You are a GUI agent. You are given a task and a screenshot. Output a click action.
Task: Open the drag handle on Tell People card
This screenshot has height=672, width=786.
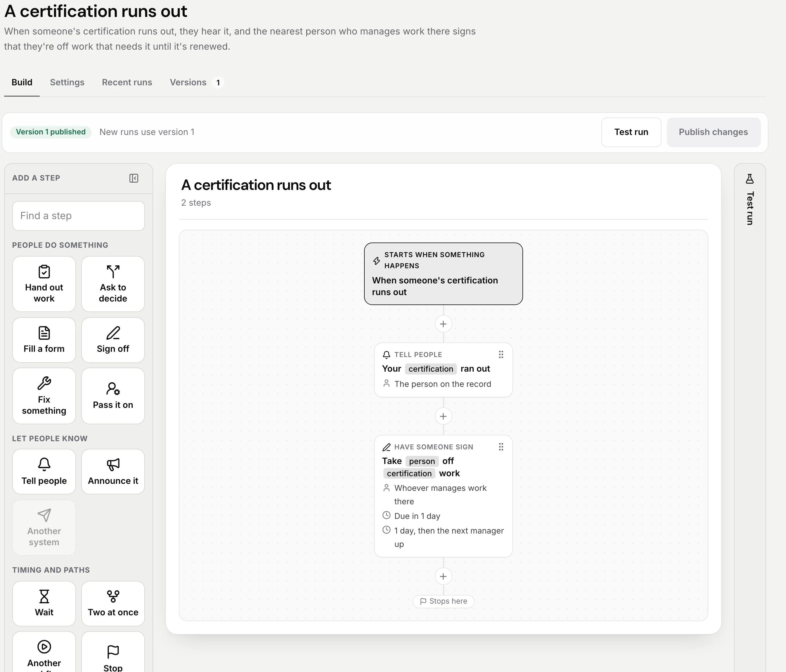point(501,355)
